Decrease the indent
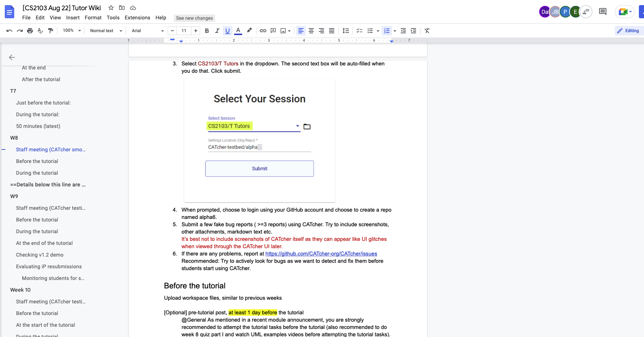This screenshot has height=337, width=644. coord(403,31)
